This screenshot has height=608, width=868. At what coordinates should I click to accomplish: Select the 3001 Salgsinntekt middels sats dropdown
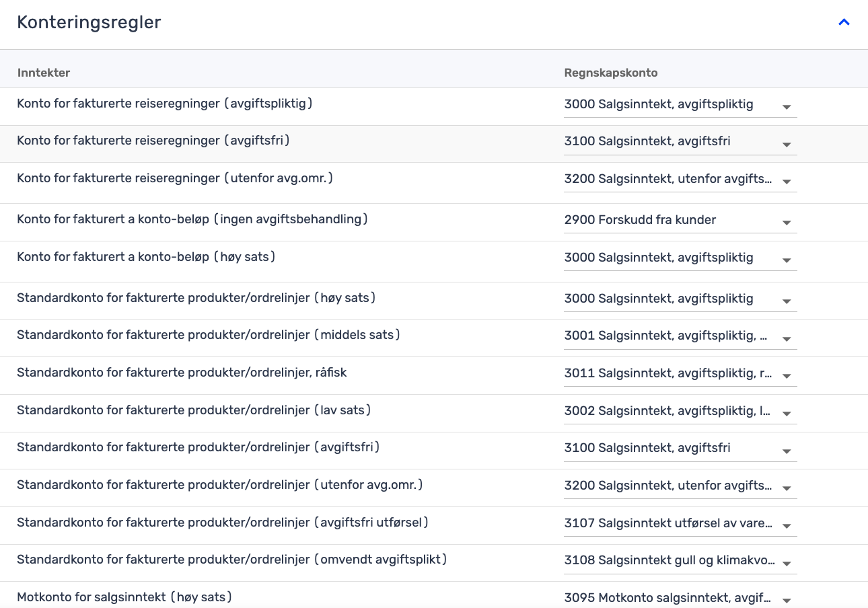point(680,336)
